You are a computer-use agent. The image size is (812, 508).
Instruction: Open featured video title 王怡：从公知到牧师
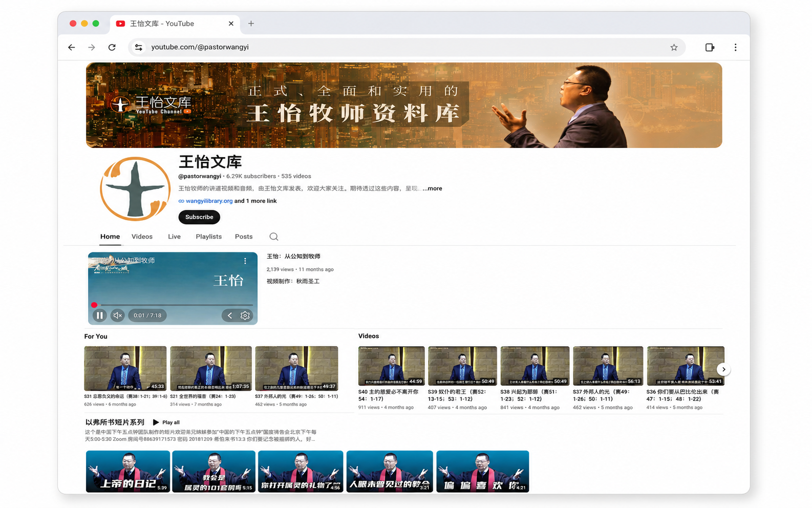(293, 257)
